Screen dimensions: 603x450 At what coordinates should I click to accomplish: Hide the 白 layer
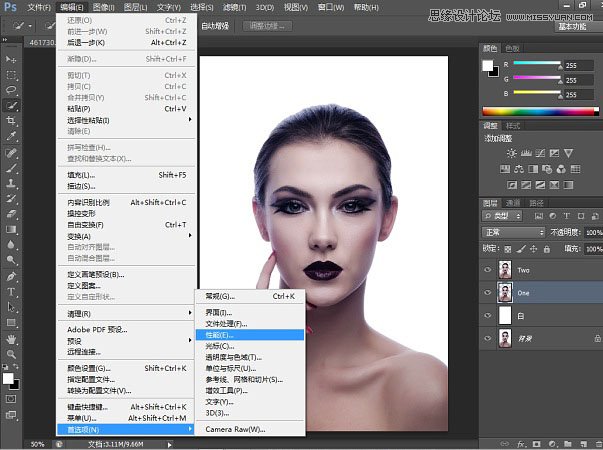[x=488, y=315]
